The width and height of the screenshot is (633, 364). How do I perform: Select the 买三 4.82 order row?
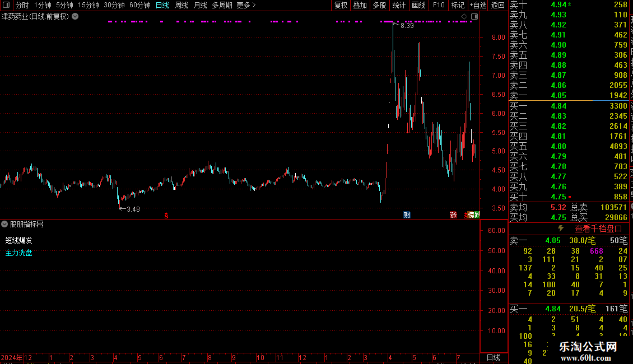[569, 127]
